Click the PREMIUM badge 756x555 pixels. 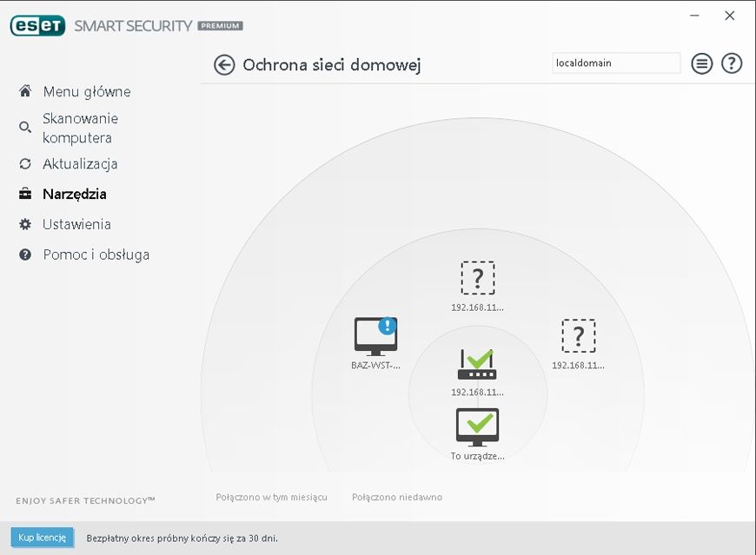point(221,25)
